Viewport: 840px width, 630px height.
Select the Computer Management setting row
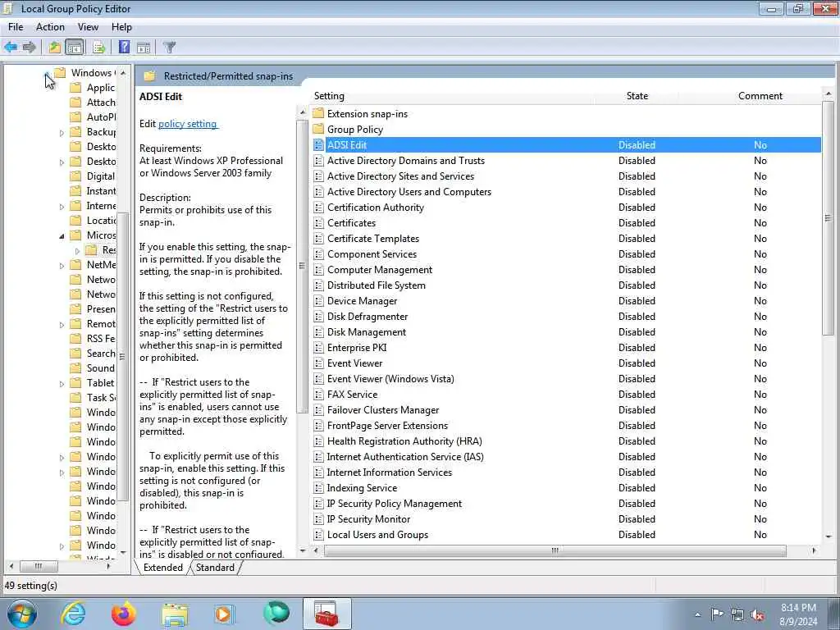click(x=566, y=270)
